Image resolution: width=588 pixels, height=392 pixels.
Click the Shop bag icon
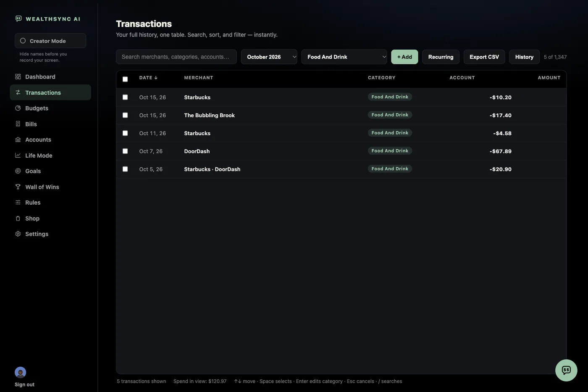coord(18,218)
